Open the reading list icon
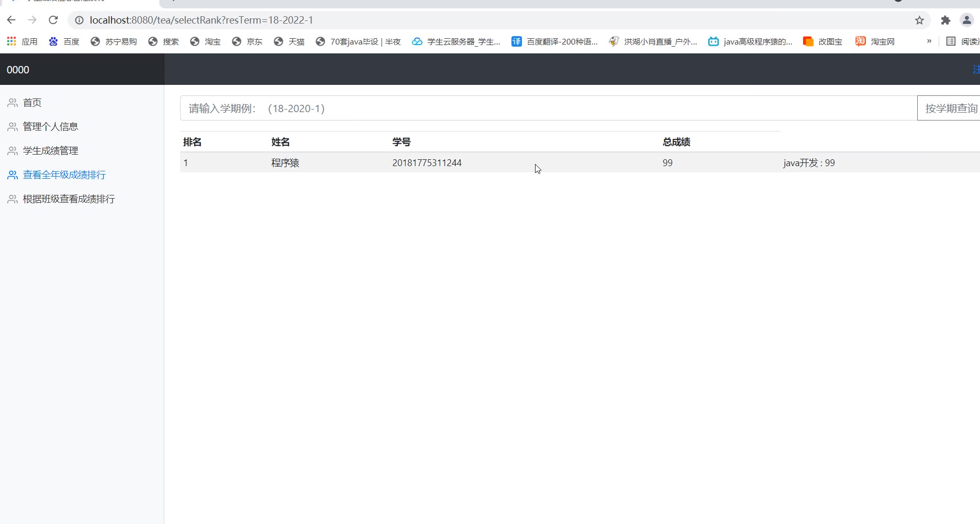980x524 pixels. pyautogui.click(x=951, y=41)
